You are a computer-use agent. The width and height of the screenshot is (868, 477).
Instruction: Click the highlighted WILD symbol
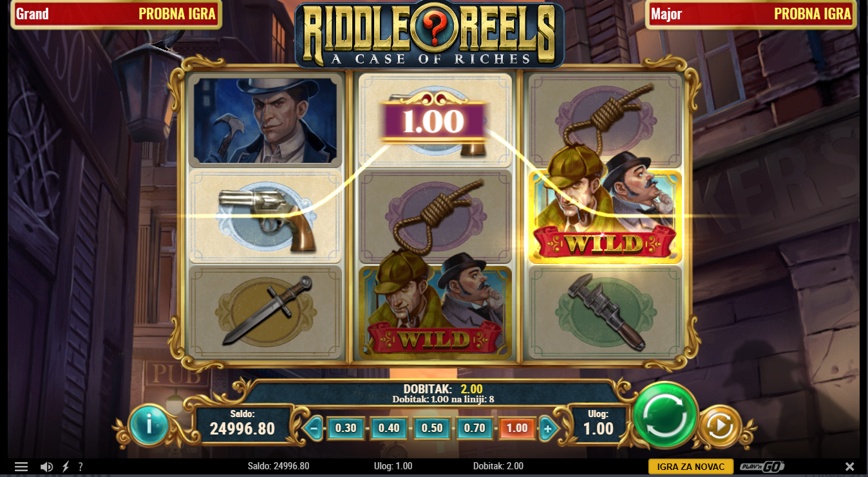(x=605, y=217)
